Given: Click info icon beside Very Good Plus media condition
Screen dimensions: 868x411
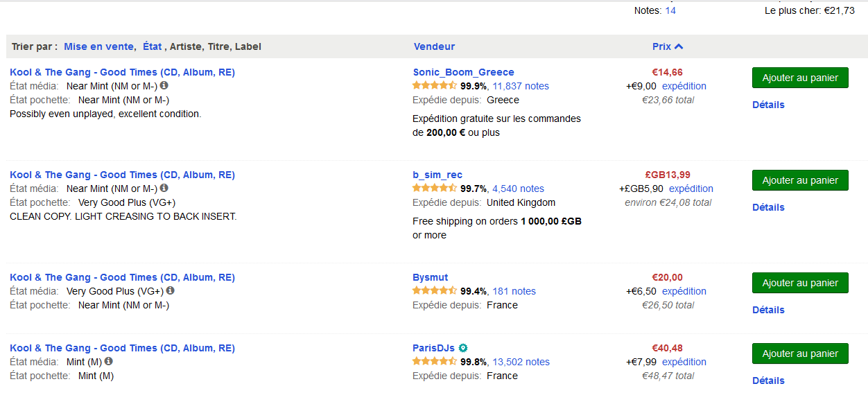Looking at the screenshot, I should coord(171,291).
